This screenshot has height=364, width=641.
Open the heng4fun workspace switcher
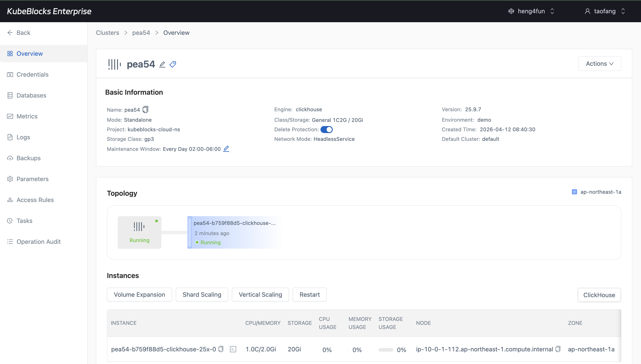[531, 11]
